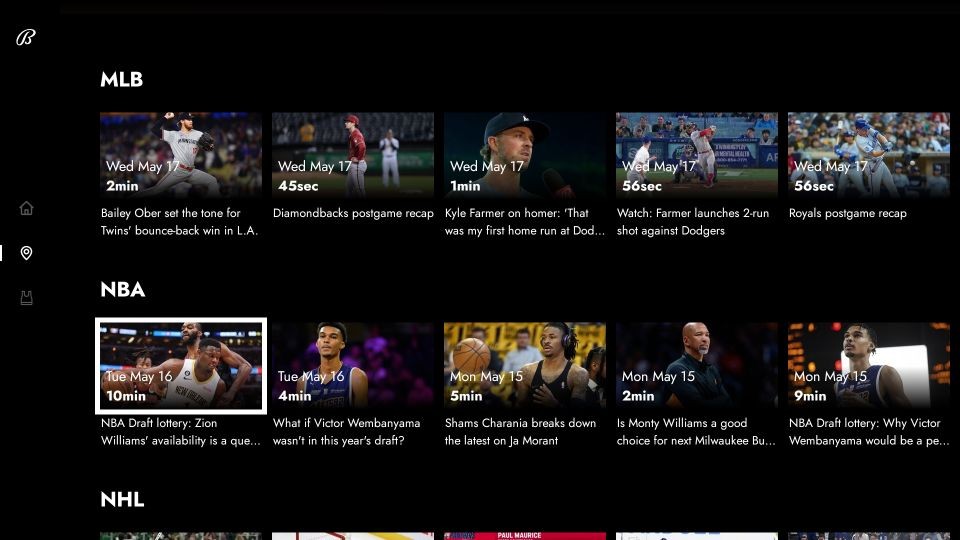Play Kyle Farmer on homer video thumbnail

point(525,154)
